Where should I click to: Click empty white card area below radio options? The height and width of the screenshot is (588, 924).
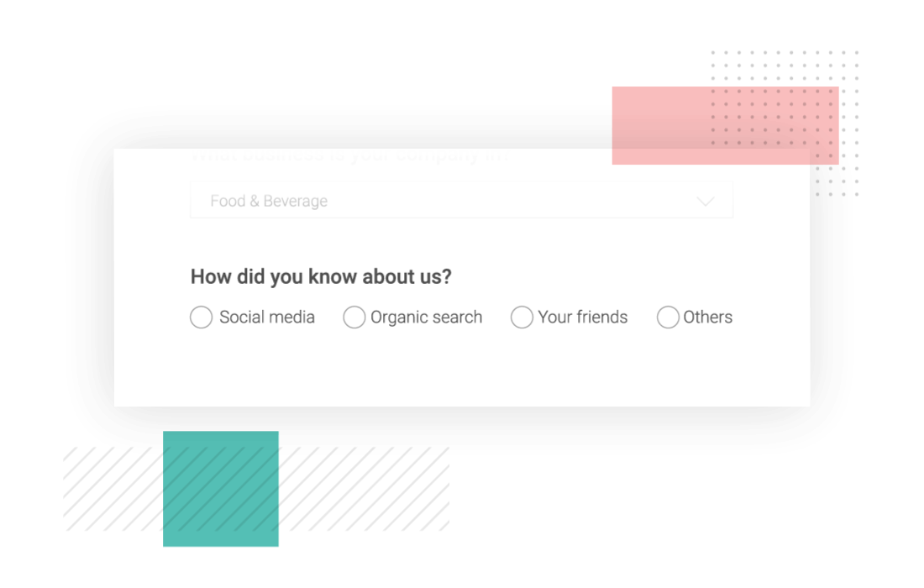click(x=461, y=368)
